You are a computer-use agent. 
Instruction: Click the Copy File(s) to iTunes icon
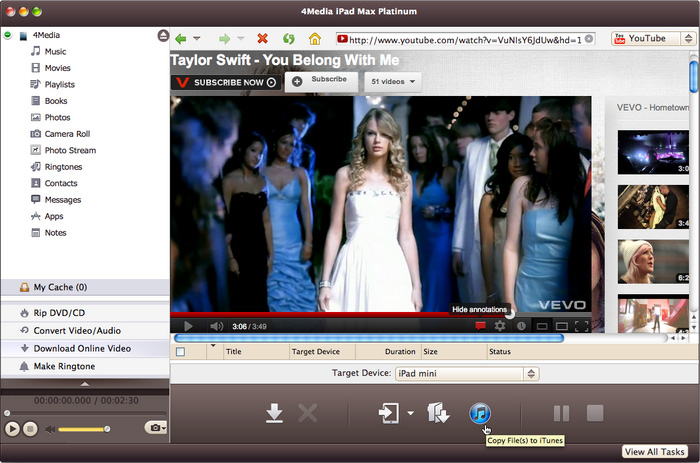[479, 413]
